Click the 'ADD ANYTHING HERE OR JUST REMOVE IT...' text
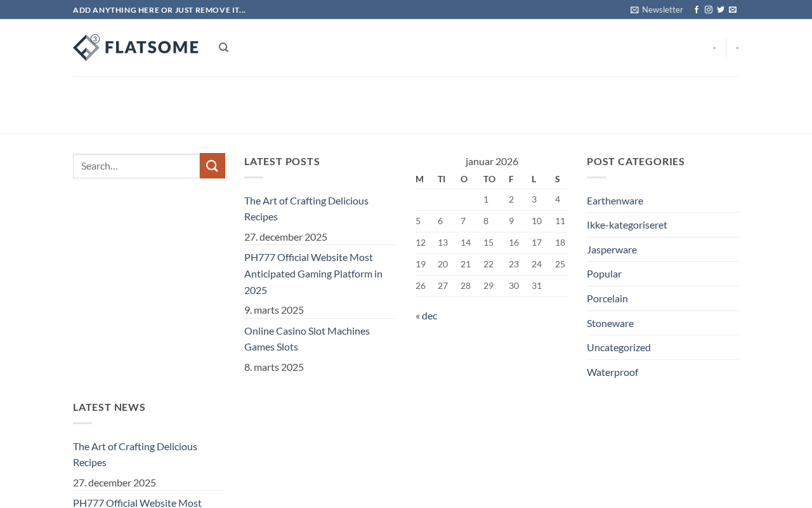The image size is (812, 508). (159, 10)
